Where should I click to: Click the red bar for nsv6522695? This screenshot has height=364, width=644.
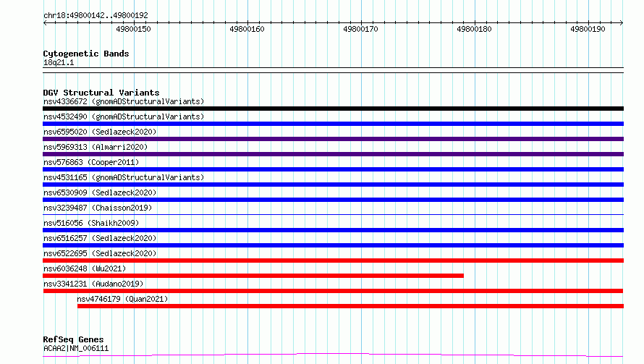(x=333, y=261)
